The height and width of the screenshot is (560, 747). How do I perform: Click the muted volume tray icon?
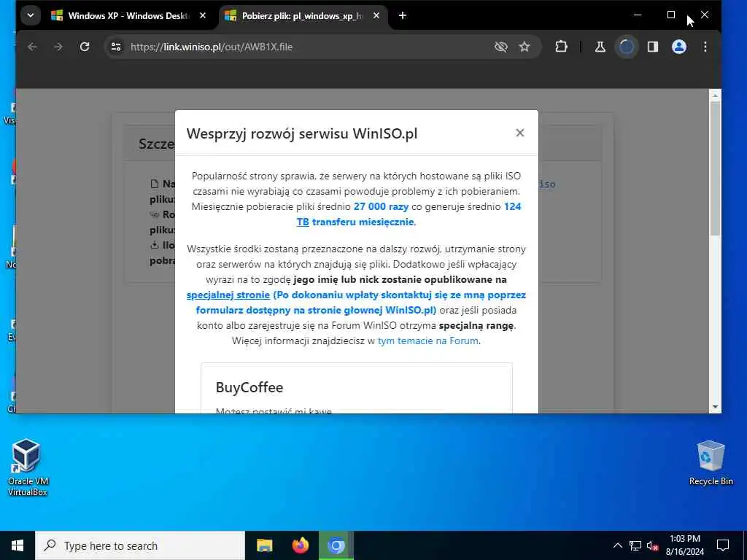[x=652, y=545]
